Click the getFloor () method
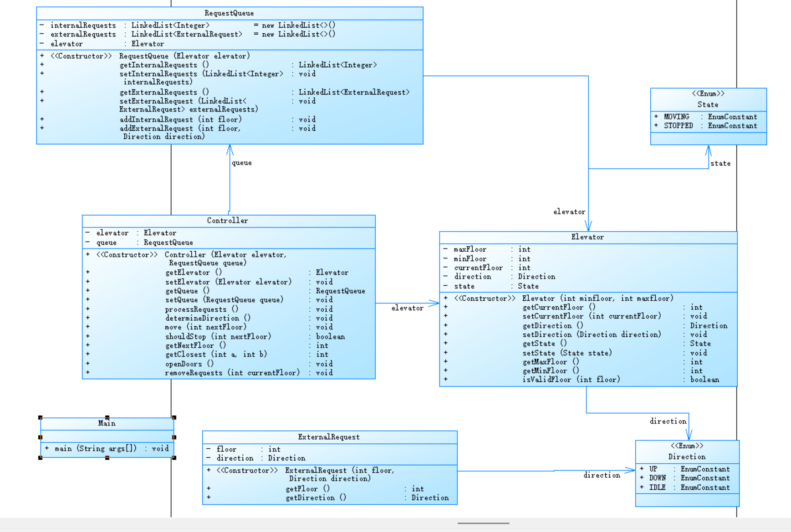The height and width of the screenshot is (532, 791). (x=316, y=489)
